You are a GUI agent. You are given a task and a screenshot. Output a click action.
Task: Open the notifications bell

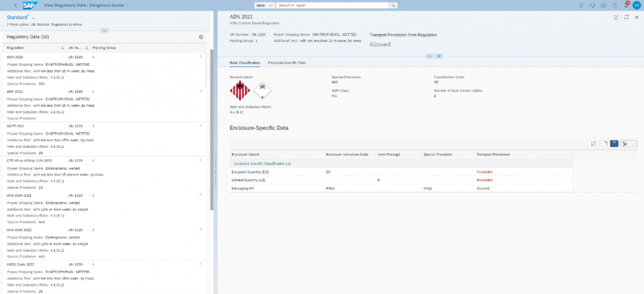tap(626, 5)
